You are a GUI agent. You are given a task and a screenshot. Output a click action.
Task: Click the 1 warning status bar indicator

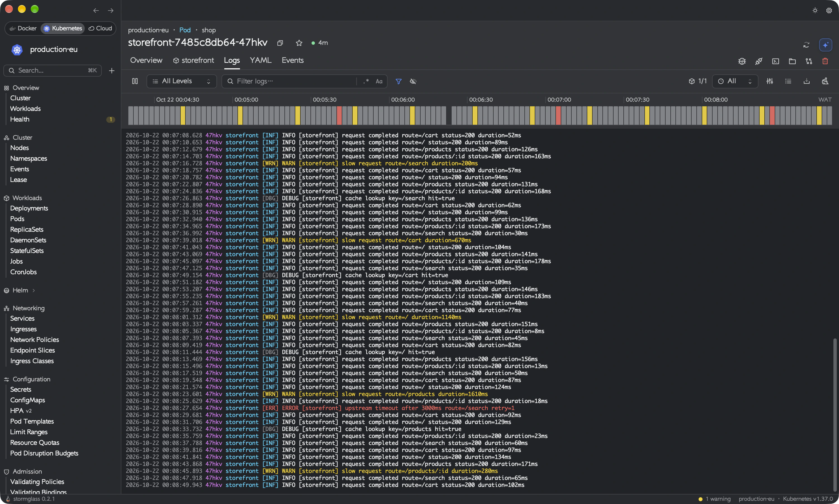point(714,499)
